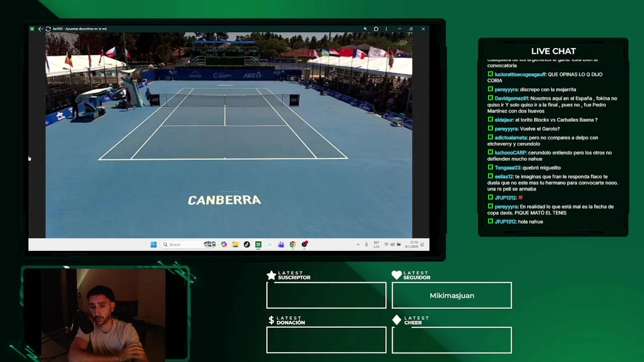Screen dimensions: 644x362
Task: Click the Latest Cheer box
Action: tap(452, 340)
